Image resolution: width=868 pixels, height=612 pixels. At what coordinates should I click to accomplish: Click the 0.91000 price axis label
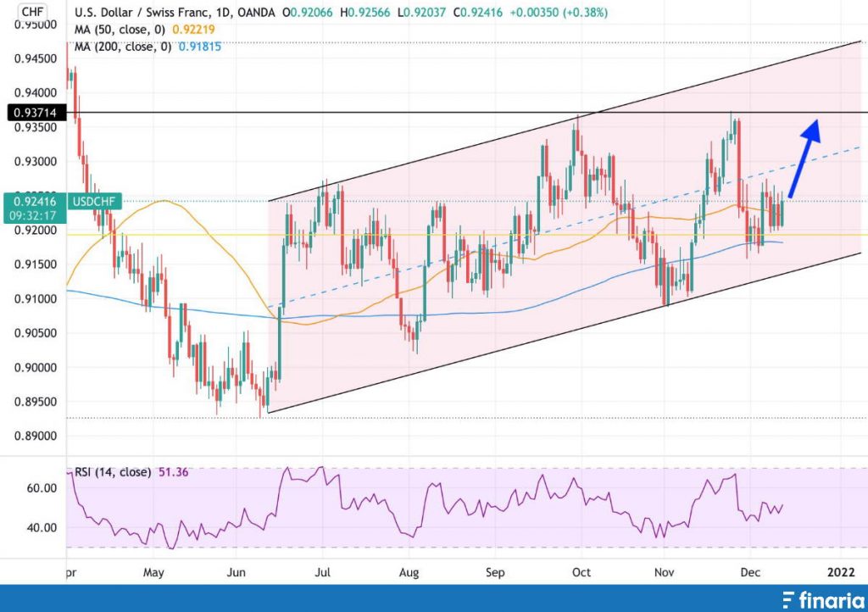36,299
